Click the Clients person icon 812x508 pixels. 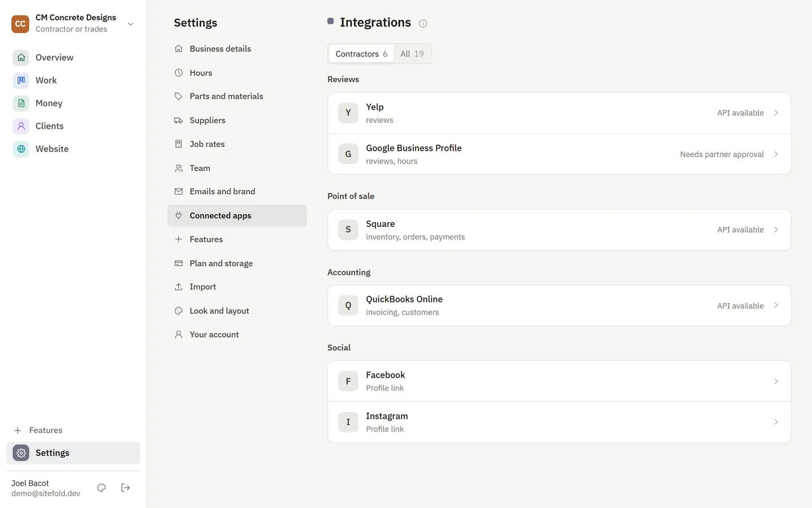[x=21, y=126]
